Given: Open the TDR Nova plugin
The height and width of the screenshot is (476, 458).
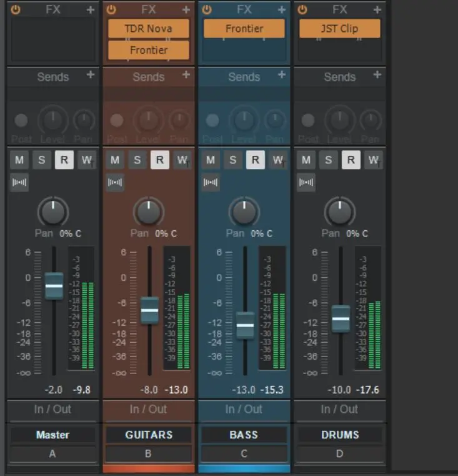Looking at the screenshot, I should 148,29.
